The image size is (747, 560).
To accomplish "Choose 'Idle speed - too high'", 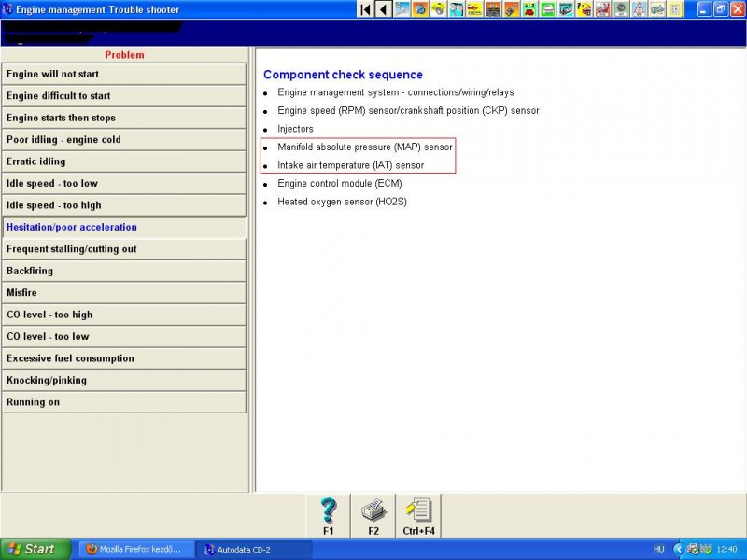I will pos(124,205).
